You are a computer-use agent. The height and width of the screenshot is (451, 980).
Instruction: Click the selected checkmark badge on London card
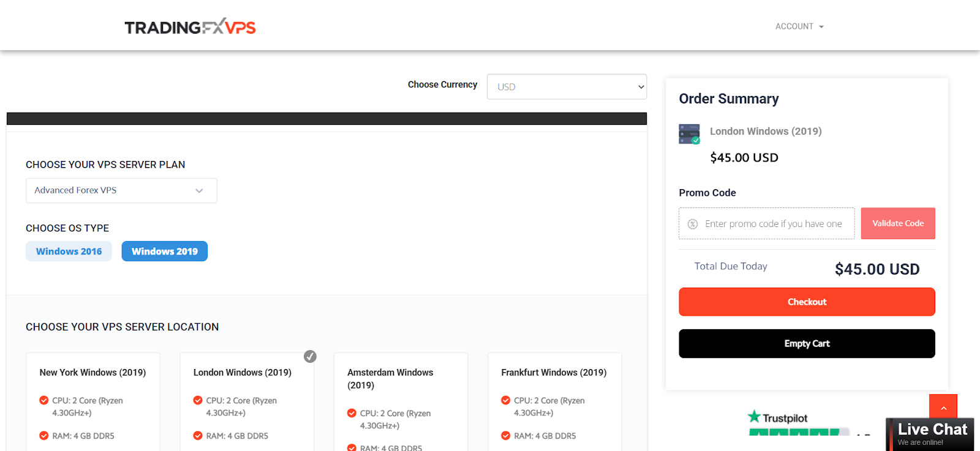pos(311,356)
